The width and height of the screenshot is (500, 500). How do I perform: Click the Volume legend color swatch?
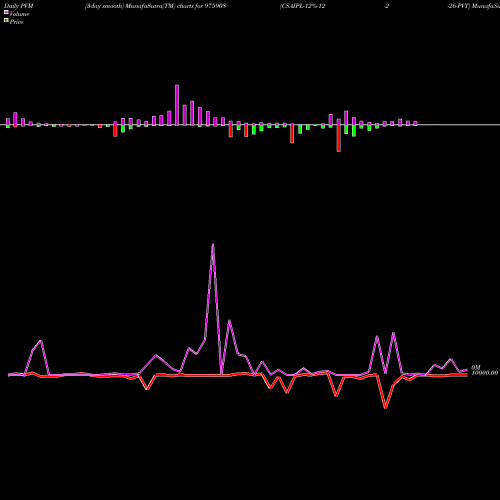pos(6,12)
